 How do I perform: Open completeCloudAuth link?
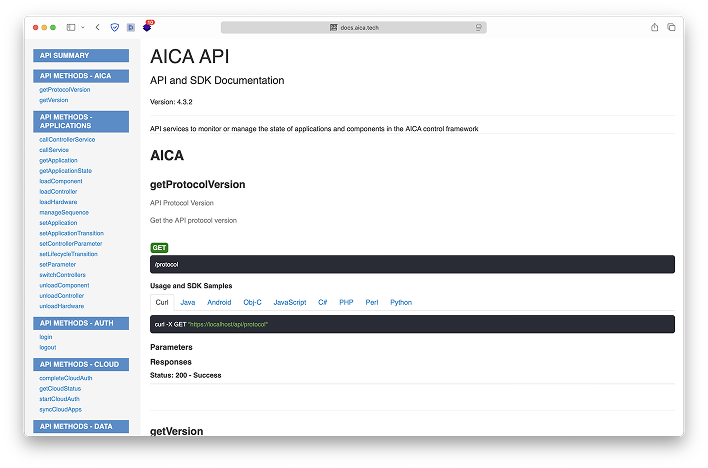[x=66, y=379]
